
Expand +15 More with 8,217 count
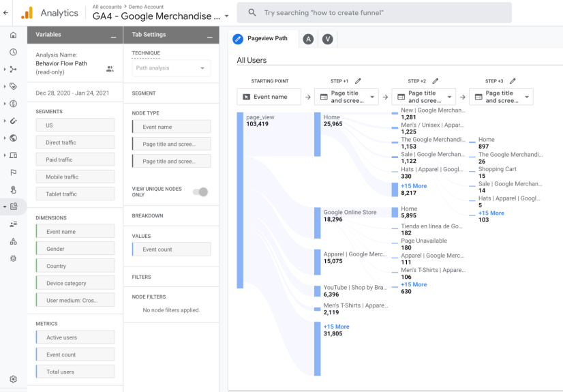tap(414, 186)
